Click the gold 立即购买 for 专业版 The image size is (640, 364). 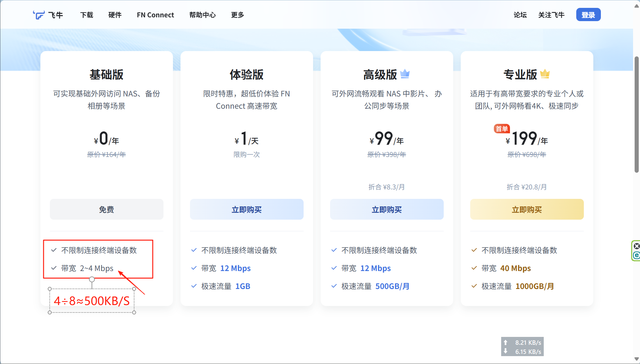(527, 209)
